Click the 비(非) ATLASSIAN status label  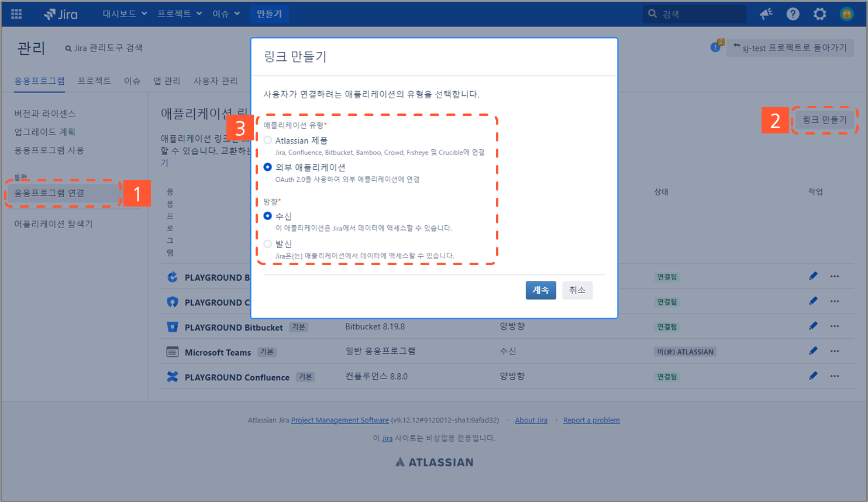(x=686, y=352)
